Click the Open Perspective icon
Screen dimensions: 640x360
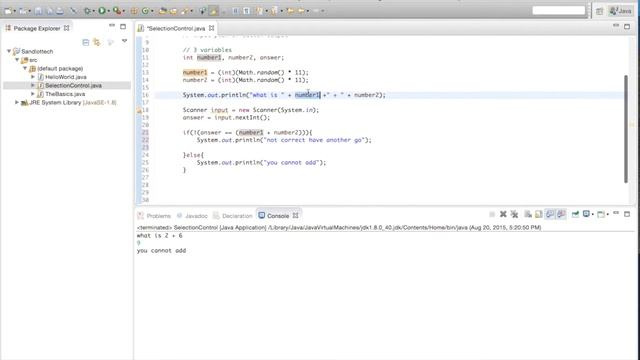[x=599, y=11]
